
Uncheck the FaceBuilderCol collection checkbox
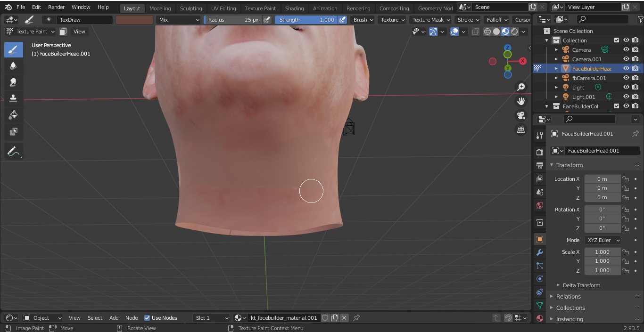point(617,106)
